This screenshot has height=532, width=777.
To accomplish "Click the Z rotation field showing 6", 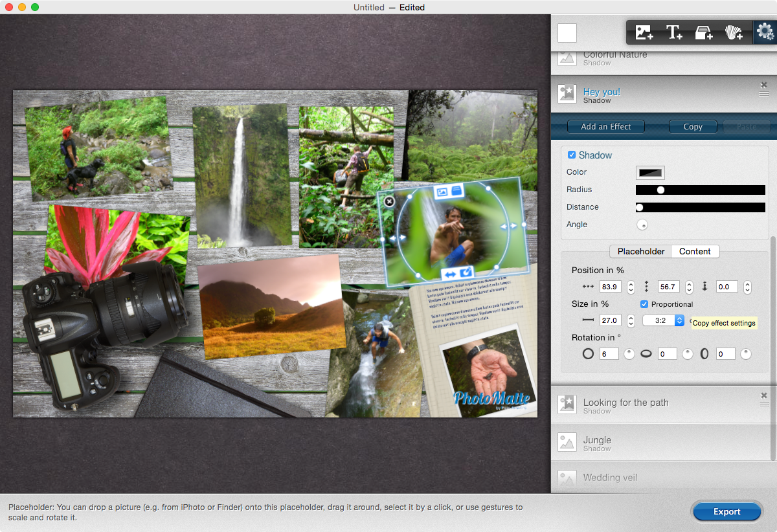I will [609, 354].
